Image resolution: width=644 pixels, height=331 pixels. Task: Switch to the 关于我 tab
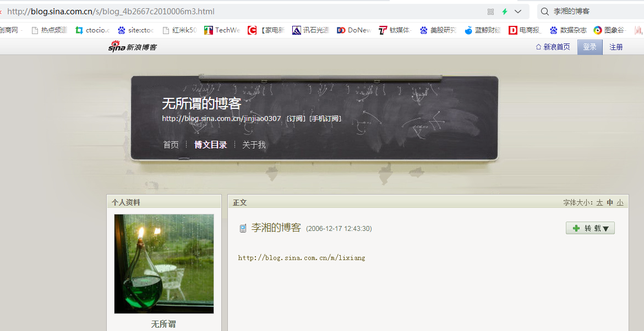tap(254, 145)
